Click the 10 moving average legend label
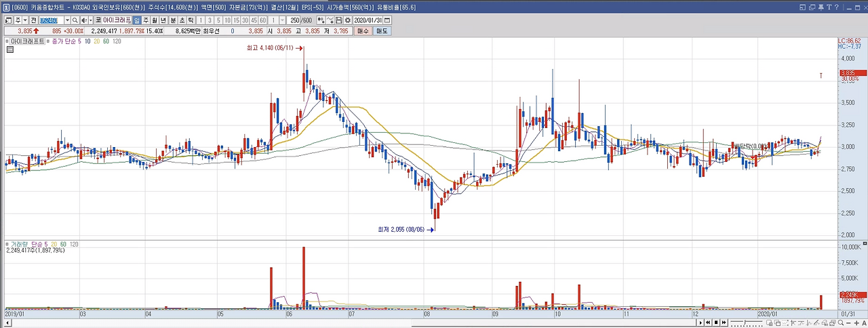Image resolution: width=868 pixels, height=328 pixels. (88, 42)
